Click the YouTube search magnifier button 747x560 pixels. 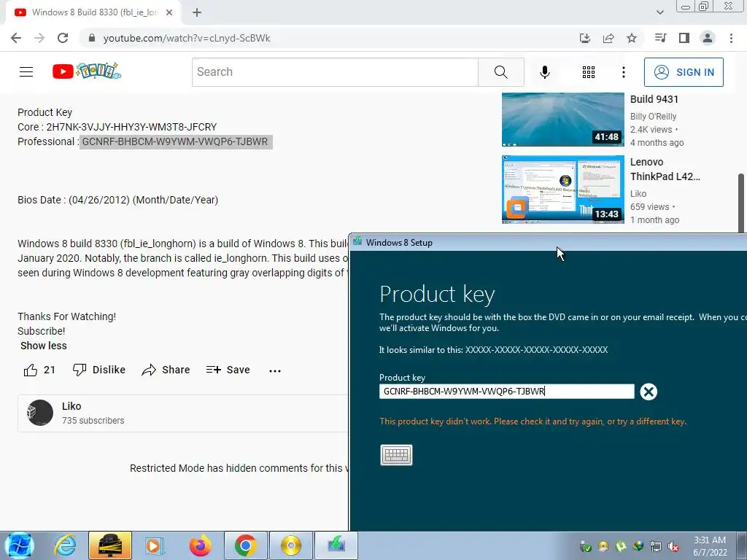pyautogui.click(x=500, y=72)
